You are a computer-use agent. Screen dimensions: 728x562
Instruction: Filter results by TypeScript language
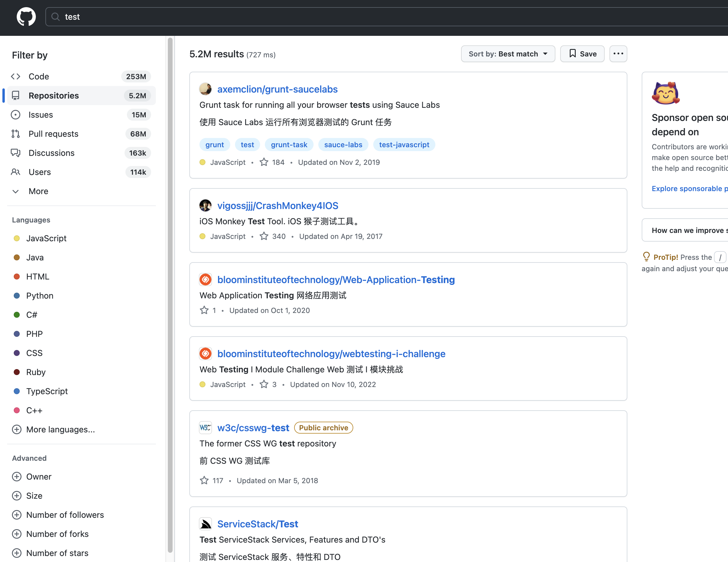tap(47, 391)
